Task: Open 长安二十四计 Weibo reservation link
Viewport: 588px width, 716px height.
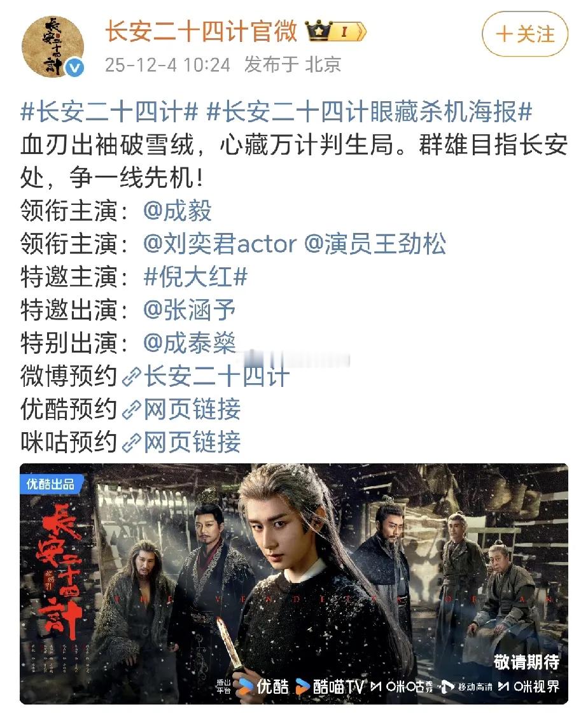Action: coord(217,377)
